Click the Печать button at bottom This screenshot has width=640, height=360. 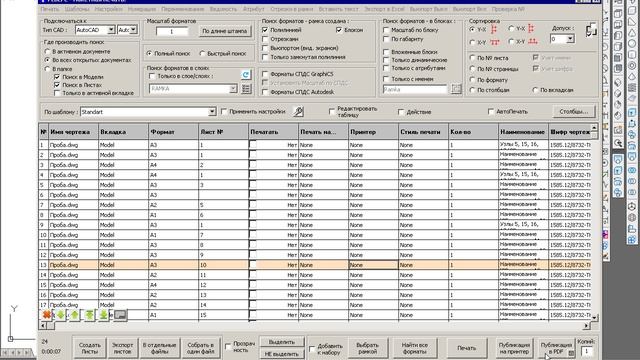[x=467, y=348]
